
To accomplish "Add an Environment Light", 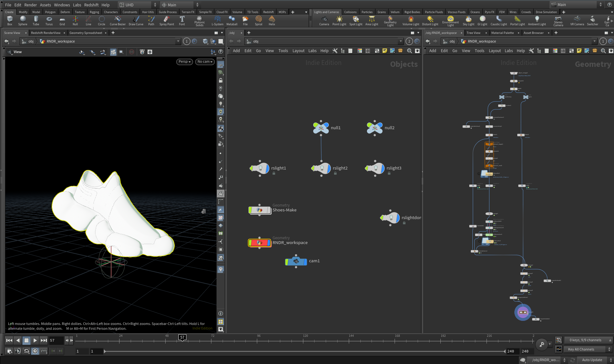I will point(451,21).
